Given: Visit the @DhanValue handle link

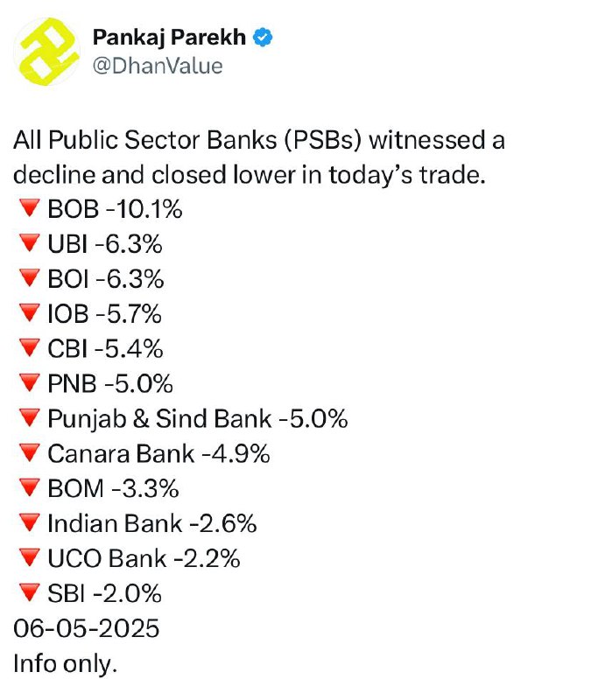Looking at the screenshot, I should (x=158, y=66).
